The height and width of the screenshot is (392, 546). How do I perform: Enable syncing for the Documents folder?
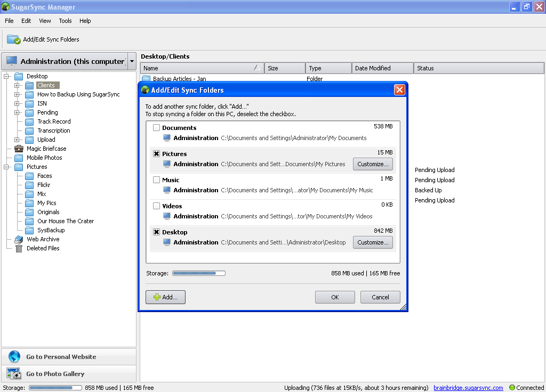click(x=156, y=128)
